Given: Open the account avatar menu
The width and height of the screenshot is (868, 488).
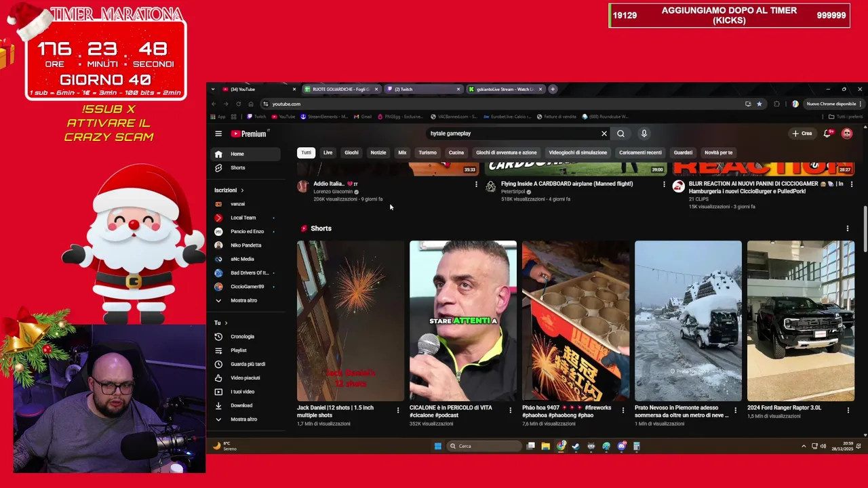Looking at the screenshot, I should 847,134.
